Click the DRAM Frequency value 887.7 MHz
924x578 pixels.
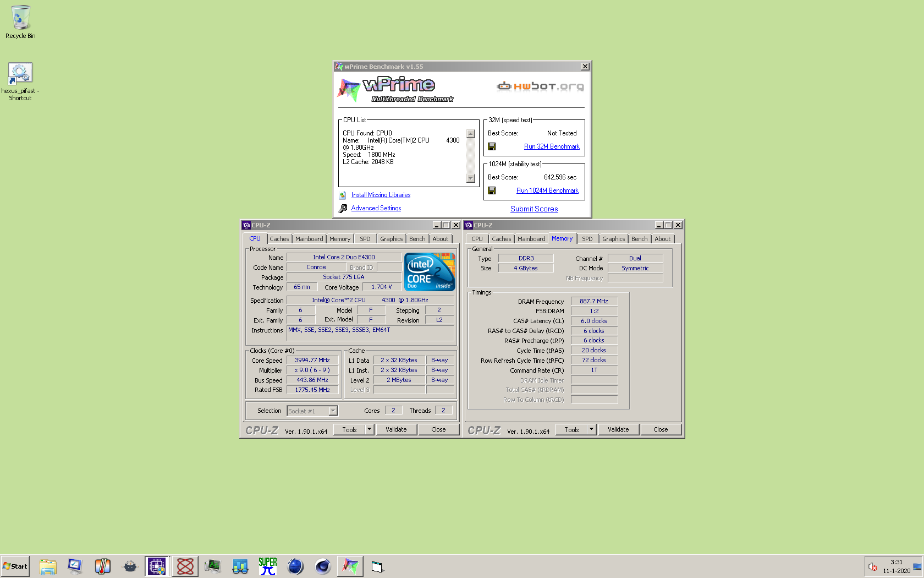[594, 302]
